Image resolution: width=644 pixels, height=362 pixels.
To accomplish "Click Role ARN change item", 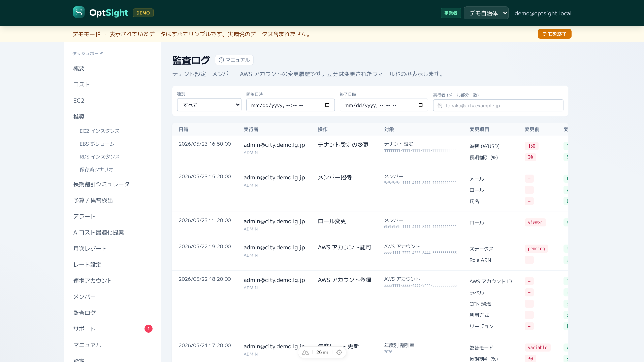I will pos(480,260).
